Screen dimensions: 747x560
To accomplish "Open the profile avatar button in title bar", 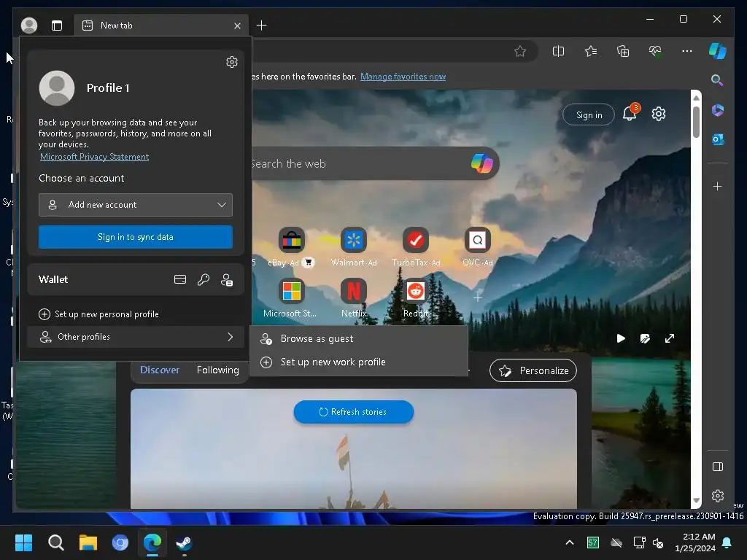I will point(29,26).
